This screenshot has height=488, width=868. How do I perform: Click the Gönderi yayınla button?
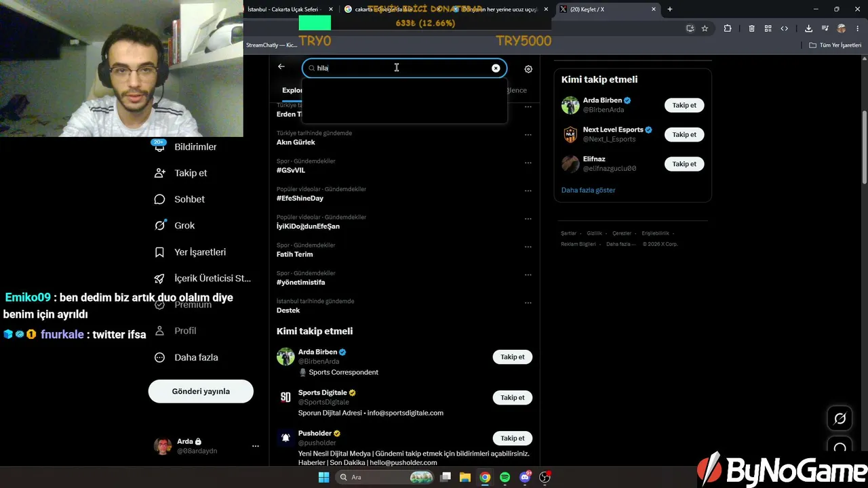click(201, 391)
